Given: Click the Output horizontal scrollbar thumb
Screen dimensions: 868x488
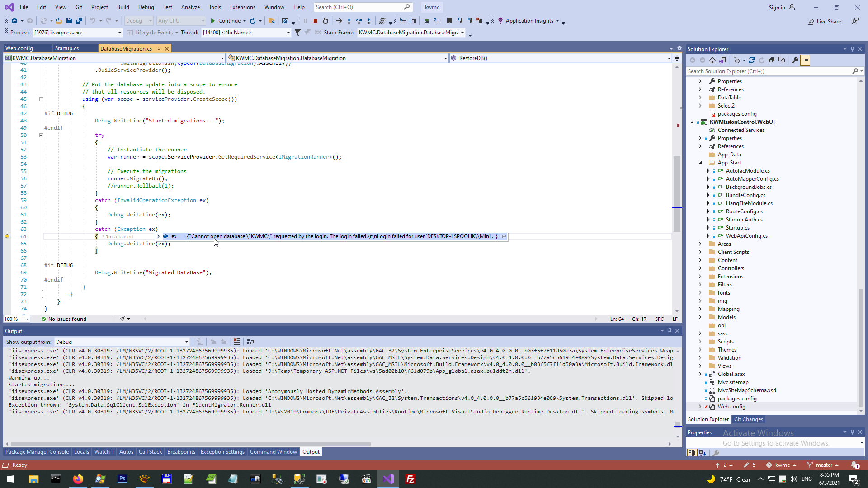Looking at the screenshot, I should [190, 444].
